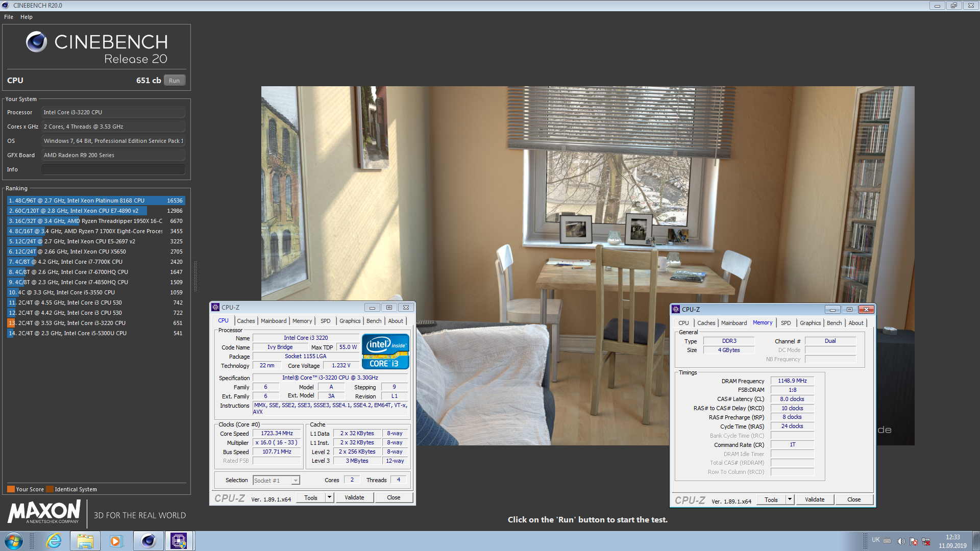Select Memory tab in right CPU-Z window

coord(763,323)
